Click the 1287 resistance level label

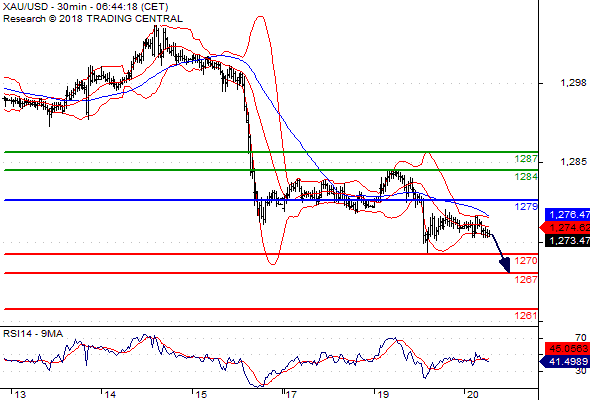(526, 159)
